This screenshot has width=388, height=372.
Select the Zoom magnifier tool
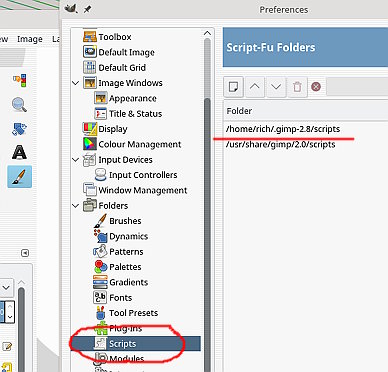[19, 104]
